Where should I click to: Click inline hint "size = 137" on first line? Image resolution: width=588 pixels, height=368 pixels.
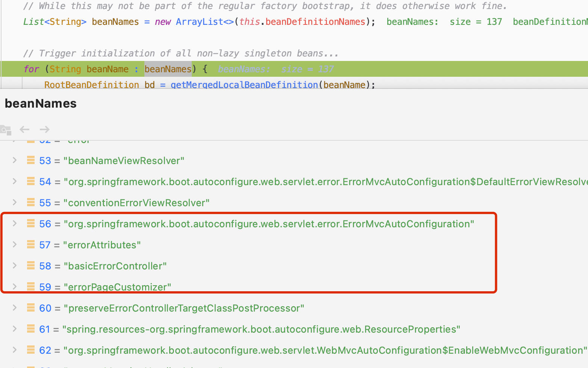click(476, 22)
